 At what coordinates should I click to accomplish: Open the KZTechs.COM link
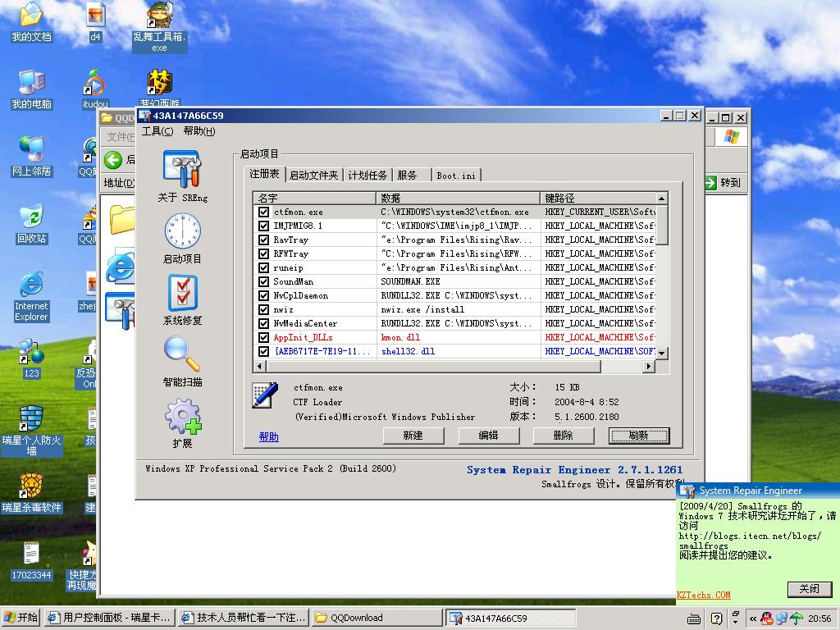point(703,595)
